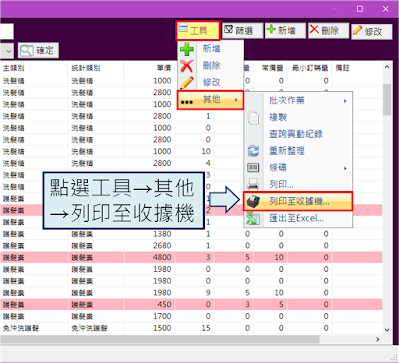Maximize the application window
Viewport: 399px width, 363px height.
(360, 9)
